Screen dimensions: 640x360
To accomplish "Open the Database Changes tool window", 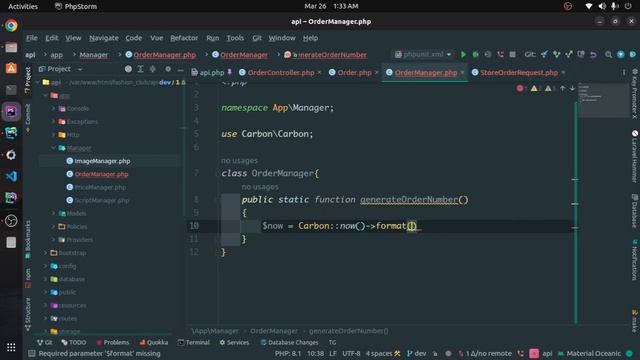I will 289,342.
